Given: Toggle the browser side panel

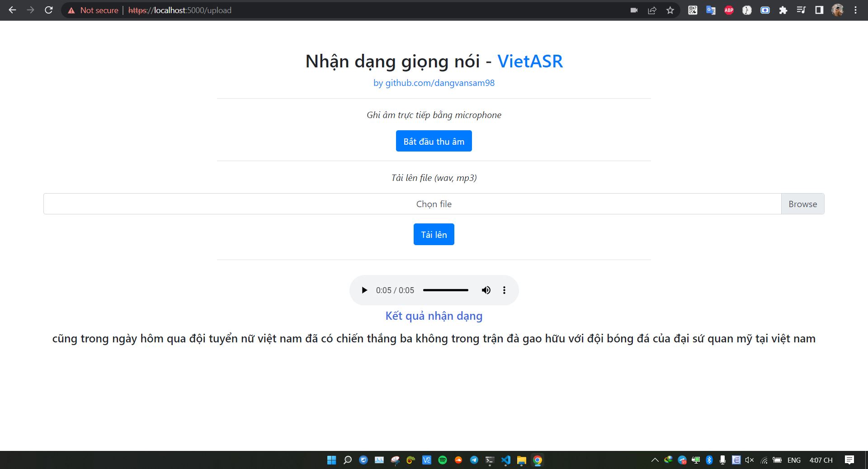Looking at the screenshot, I should coord(819,10).
